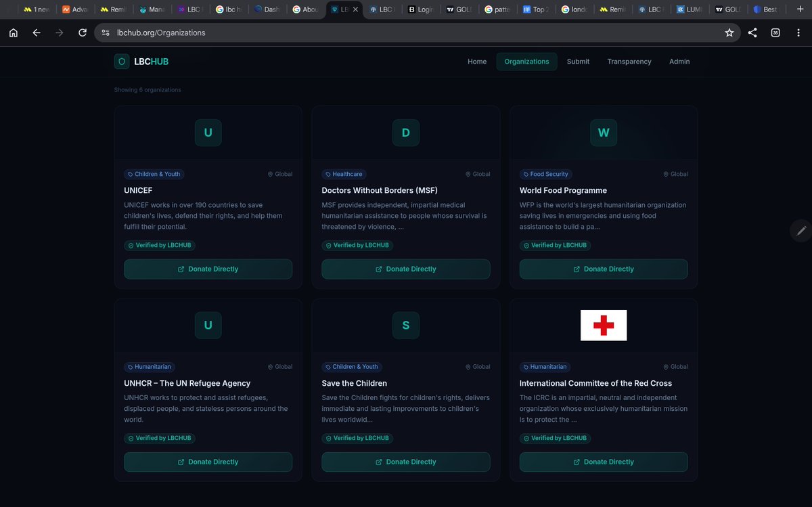The width and height of the screenshot is (812, 507).
Task: Click the UNICEF card title
Action: point(139,190)
